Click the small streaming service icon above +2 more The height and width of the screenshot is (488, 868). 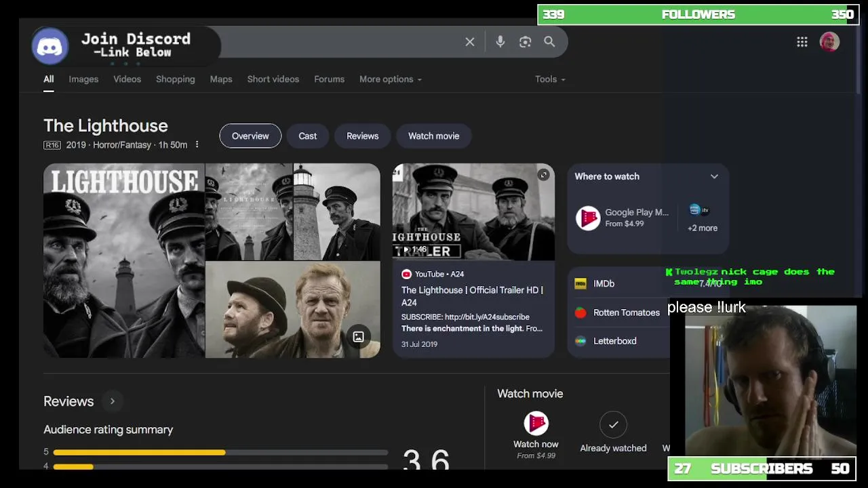698,210
